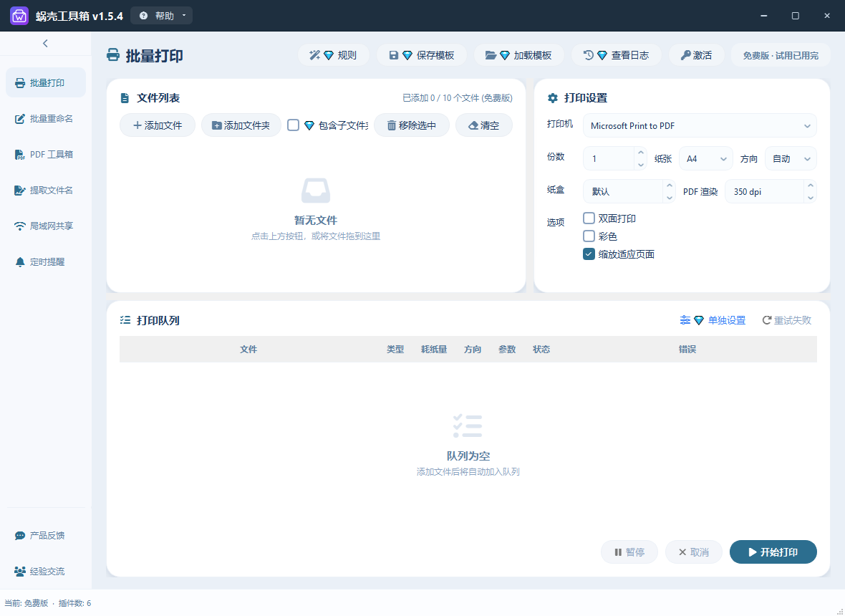Screen dimensions: 845x616
Task: Collapse the sidebar with the back chevron
Action: (45, 43)
